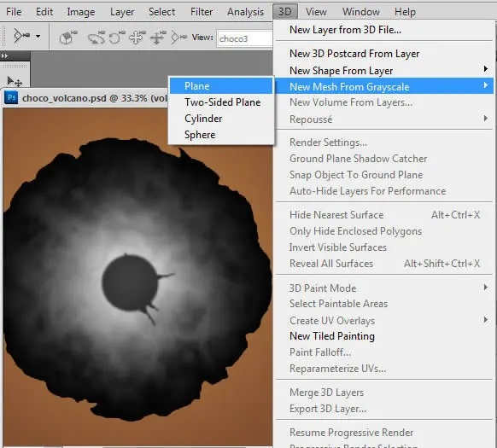
Task: Select the 3D camera walk tool icon
Action: point(158,38)
